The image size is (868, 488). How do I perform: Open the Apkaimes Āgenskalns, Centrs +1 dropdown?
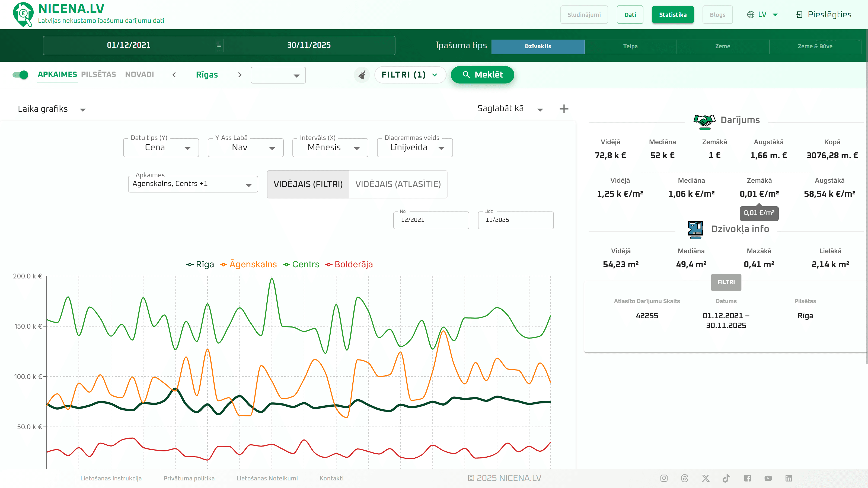point(193,184)
